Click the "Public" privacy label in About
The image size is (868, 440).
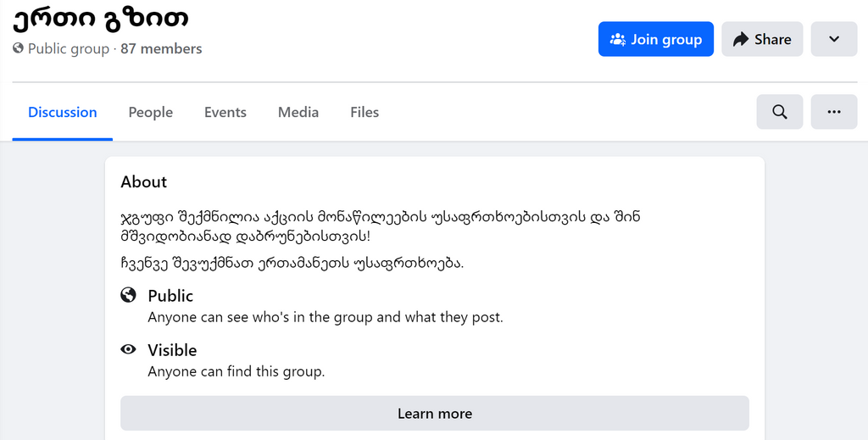[170, 296]
